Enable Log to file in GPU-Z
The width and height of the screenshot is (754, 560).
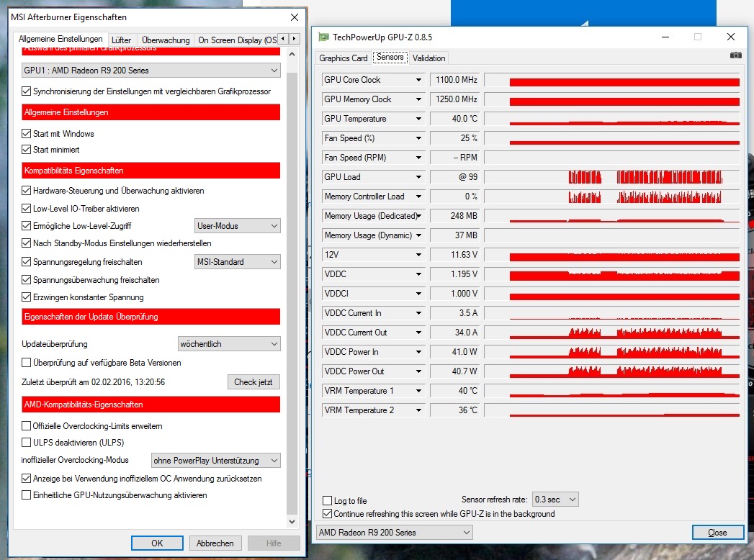[328, 500]
